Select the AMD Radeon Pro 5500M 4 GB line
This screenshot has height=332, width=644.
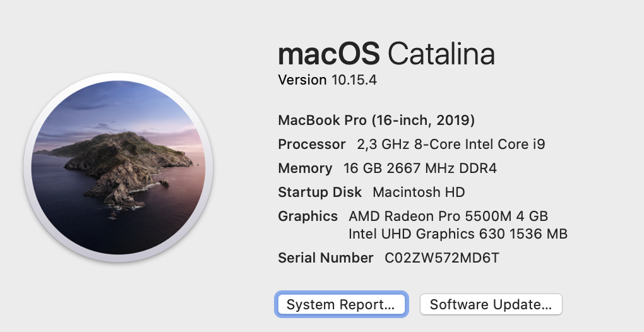(448, 216)
